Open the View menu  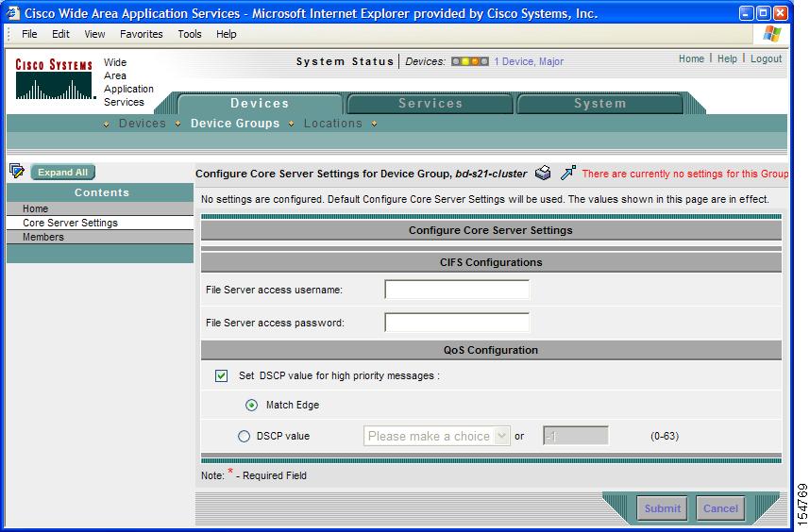94,34
